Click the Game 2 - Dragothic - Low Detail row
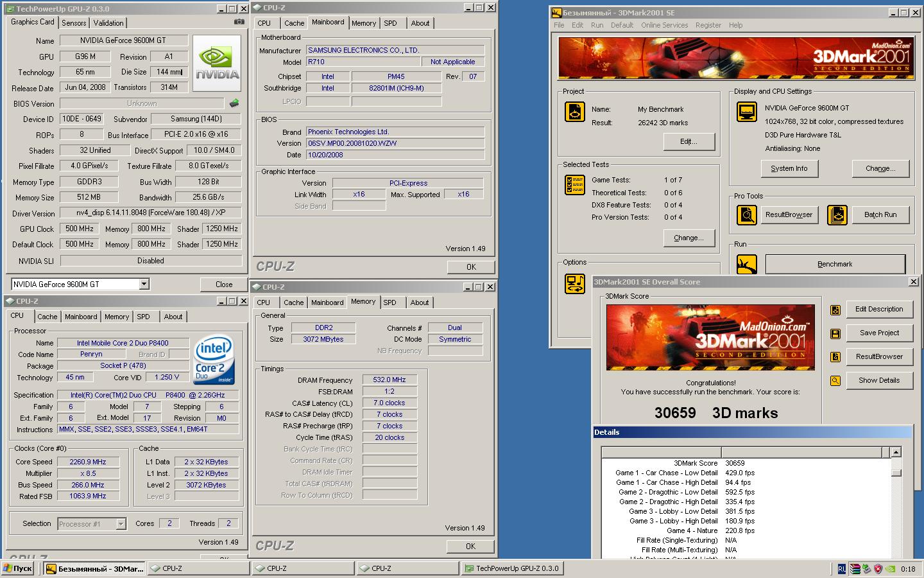This screenshot has height=578, width=924. 746,492
